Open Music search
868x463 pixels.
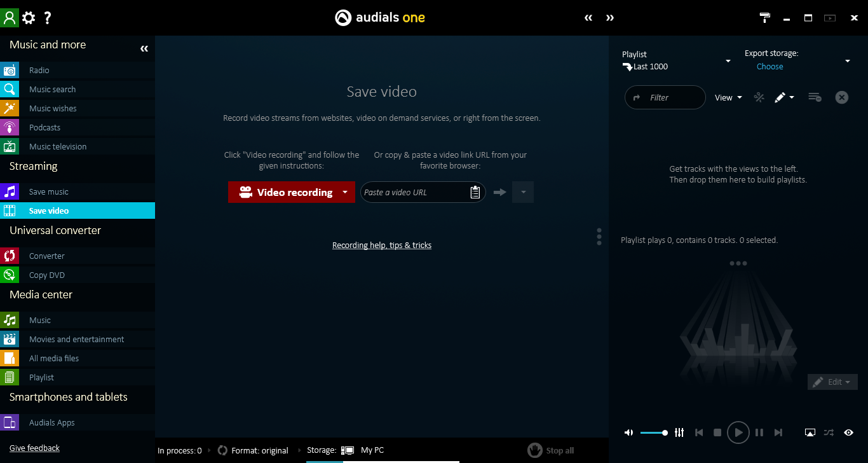point(78,89)
